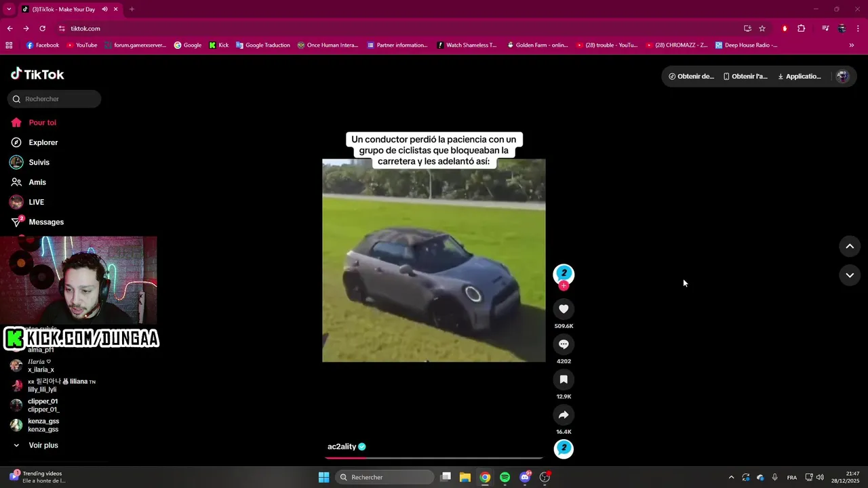The height and width of the screenshot is (488, 868).
Task: Open YouTube bookmark
Action: tap(82, 45)
